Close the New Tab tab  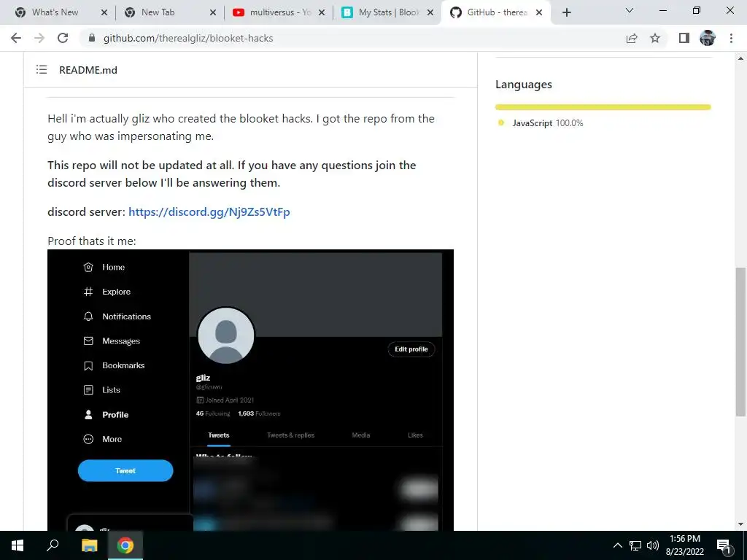click(213, 13)
